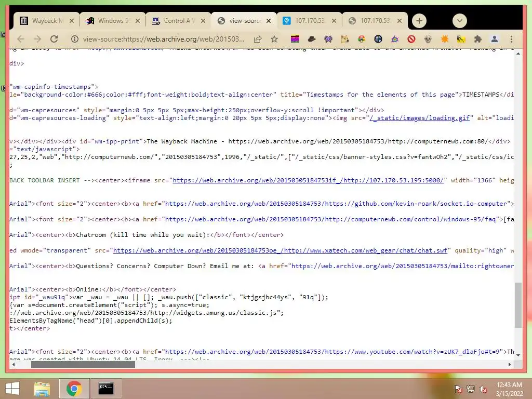Open the Chrome profile avatar
This screenshot has height=399, width=532.
coord(495,39)
